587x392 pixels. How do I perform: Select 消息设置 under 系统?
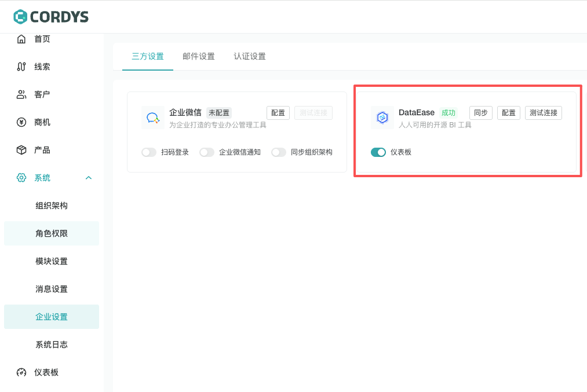click(52, 289)
